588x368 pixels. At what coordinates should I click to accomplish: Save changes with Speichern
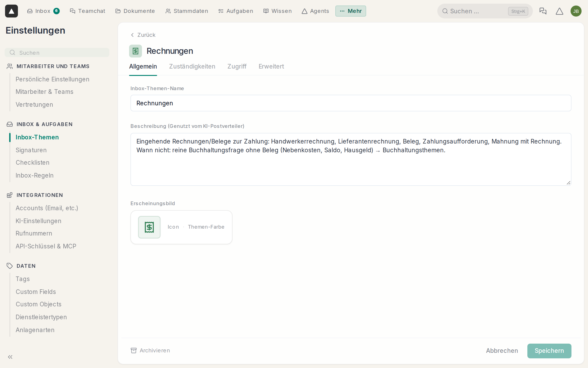click(549, 351)
